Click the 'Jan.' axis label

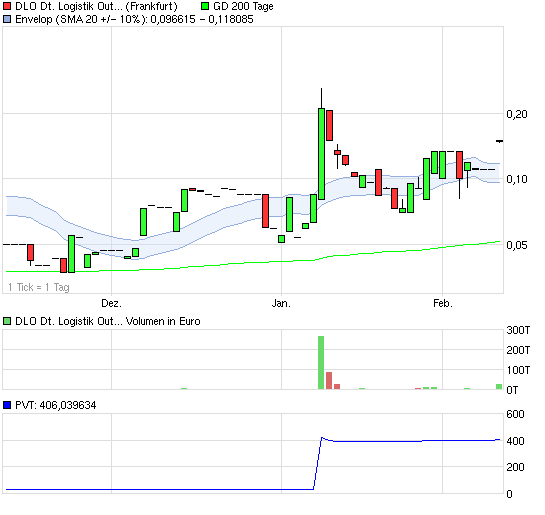[x=281, y=303]
